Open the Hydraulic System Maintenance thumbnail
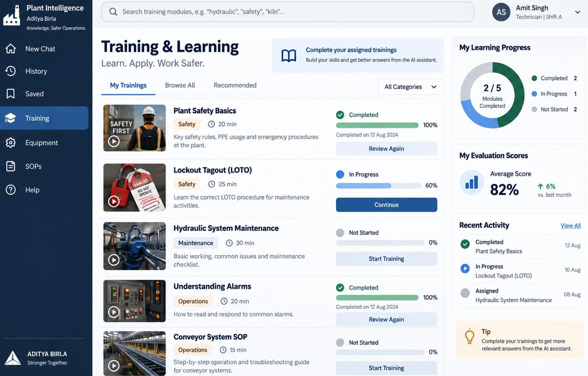The width and height of the screenshot is (588, 376). click(x=134, y=246)
